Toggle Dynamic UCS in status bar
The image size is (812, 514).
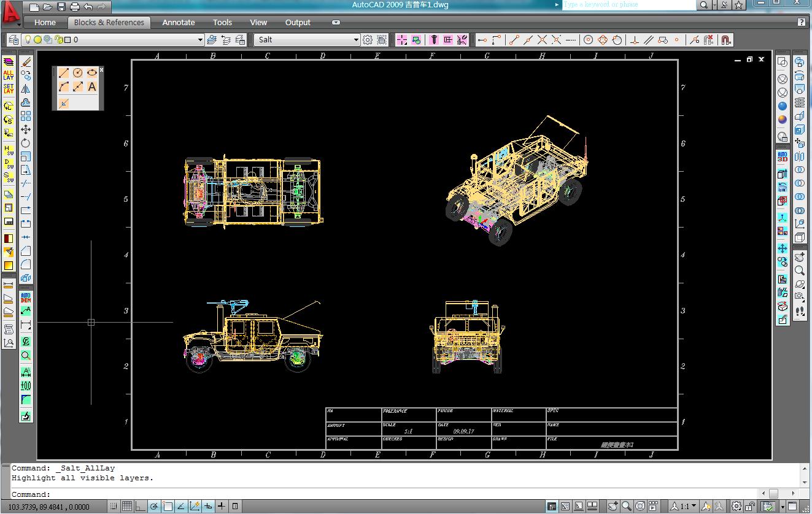(x=195, y=507)
